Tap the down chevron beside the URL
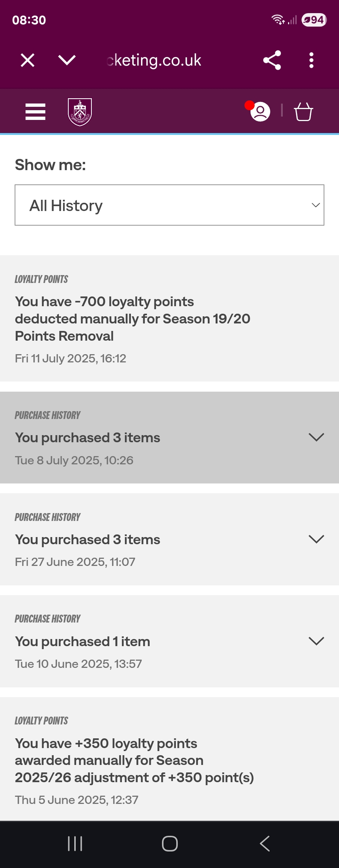 (x=67, y=60)
